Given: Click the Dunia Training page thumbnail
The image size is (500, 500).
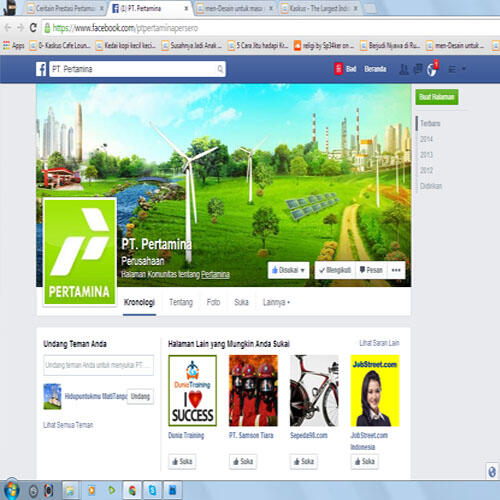Looking at the screenshot, I should [x=193, y=391].
